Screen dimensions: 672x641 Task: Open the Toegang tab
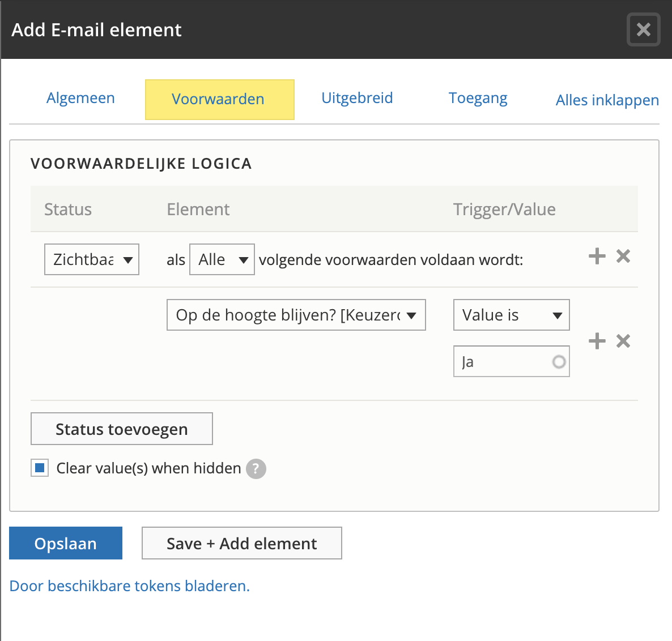click(478, 98)
